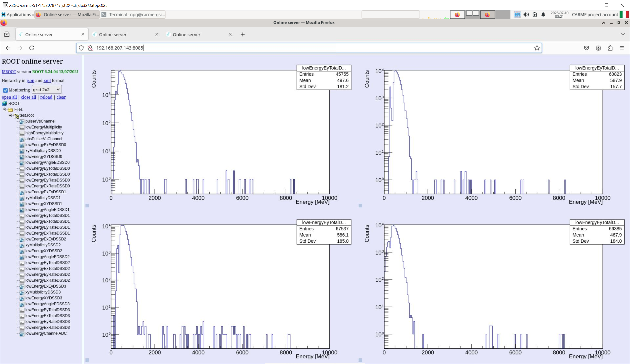This screenshot has width=630, height=364.
Task: Open the extensions puzzle icon
Action: click(610, 48)
